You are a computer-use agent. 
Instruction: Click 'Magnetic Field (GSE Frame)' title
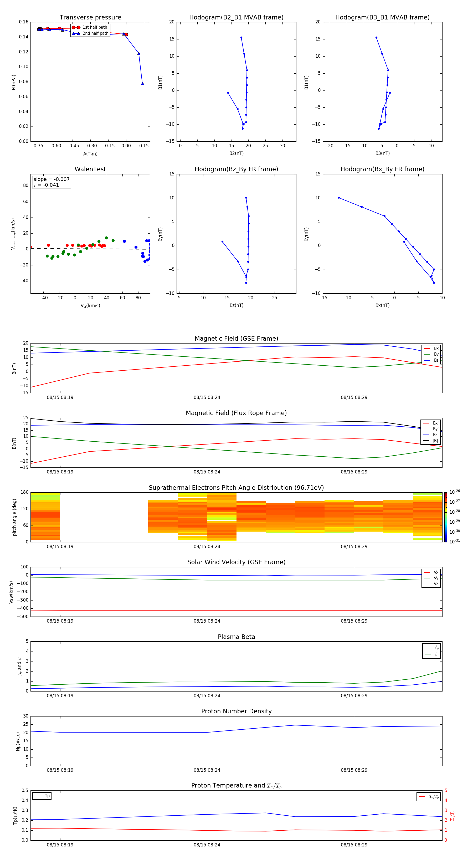pos(236,339)
